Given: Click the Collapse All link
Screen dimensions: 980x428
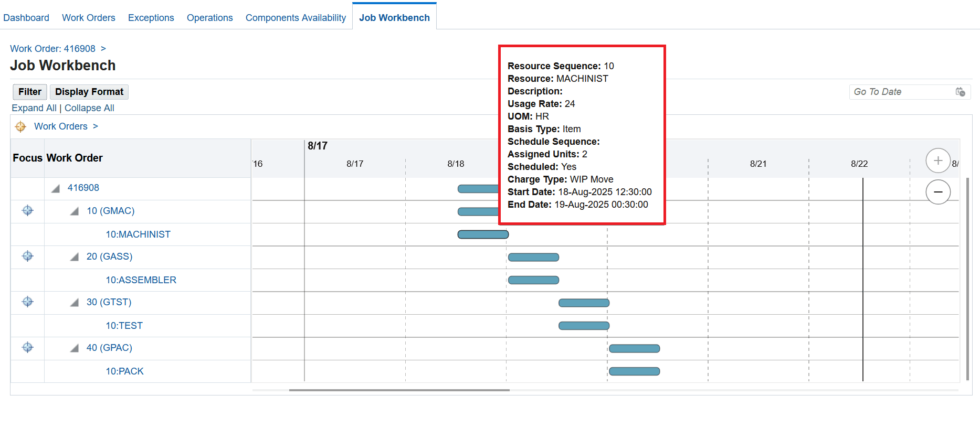Looking at the screenshot, I should (x=89, y=108).
